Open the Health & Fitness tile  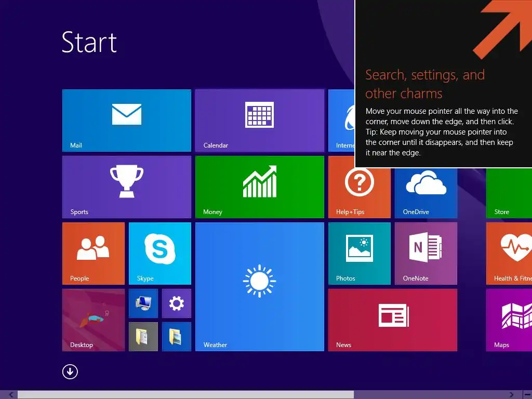(509, 254)
